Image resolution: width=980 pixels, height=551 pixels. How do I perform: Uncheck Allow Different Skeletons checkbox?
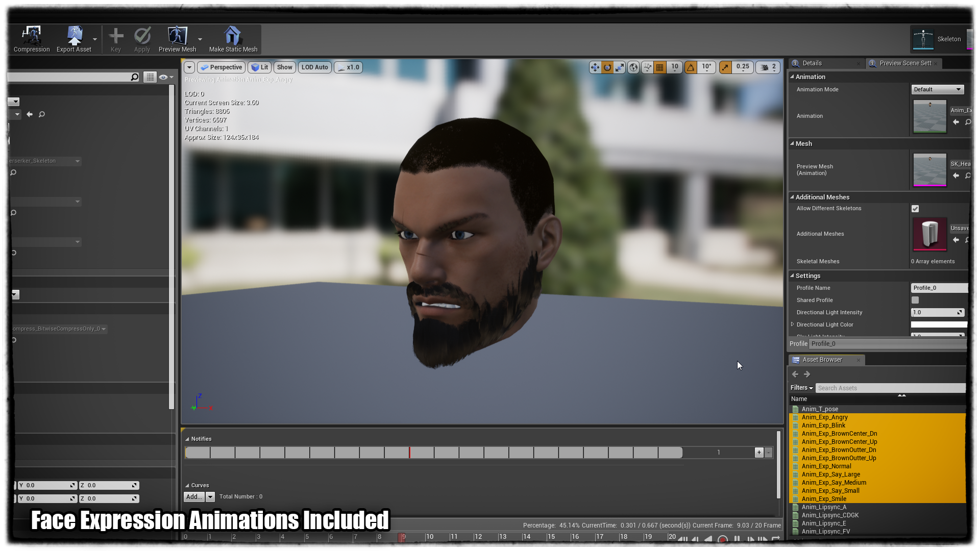pyautogui.click(x=915, y=209)
